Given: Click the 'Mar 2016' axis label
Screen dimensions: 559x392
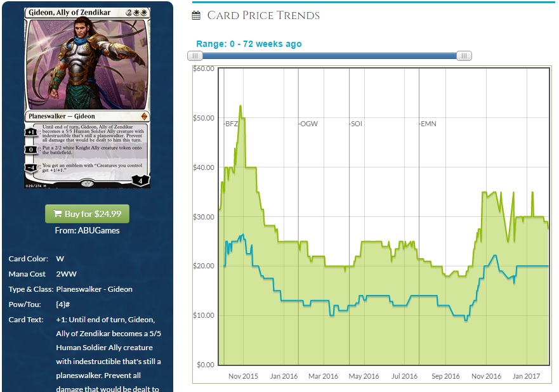Looking at the screenshot, I should (324, 376).
